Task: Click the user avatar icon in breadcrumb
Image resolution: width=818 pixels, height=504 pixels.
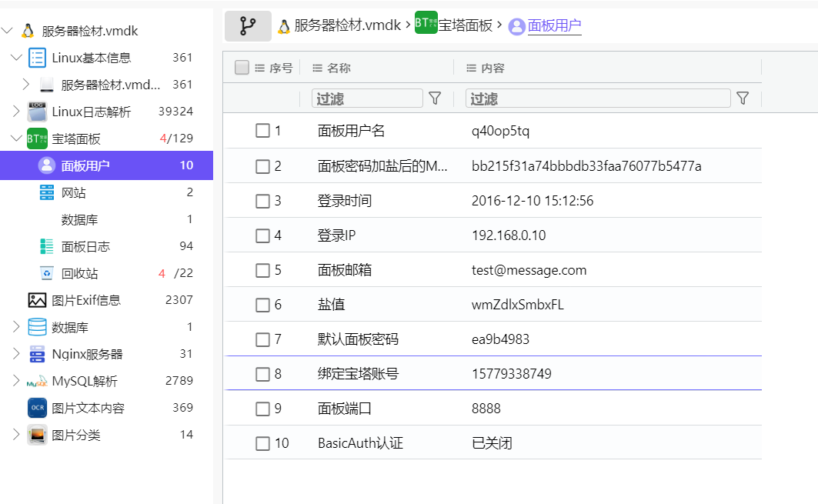Action: [x=516, y=26]
